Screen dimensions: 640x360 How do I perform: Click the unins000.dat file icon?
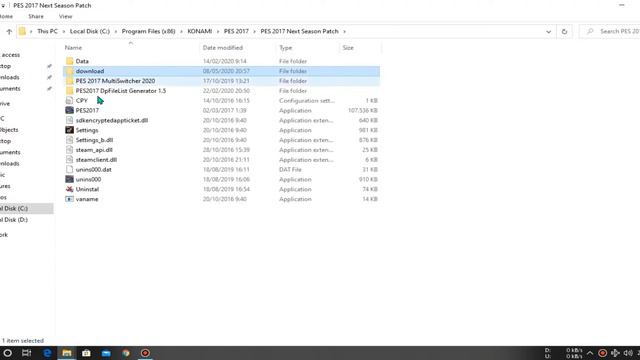coord(69,169)
